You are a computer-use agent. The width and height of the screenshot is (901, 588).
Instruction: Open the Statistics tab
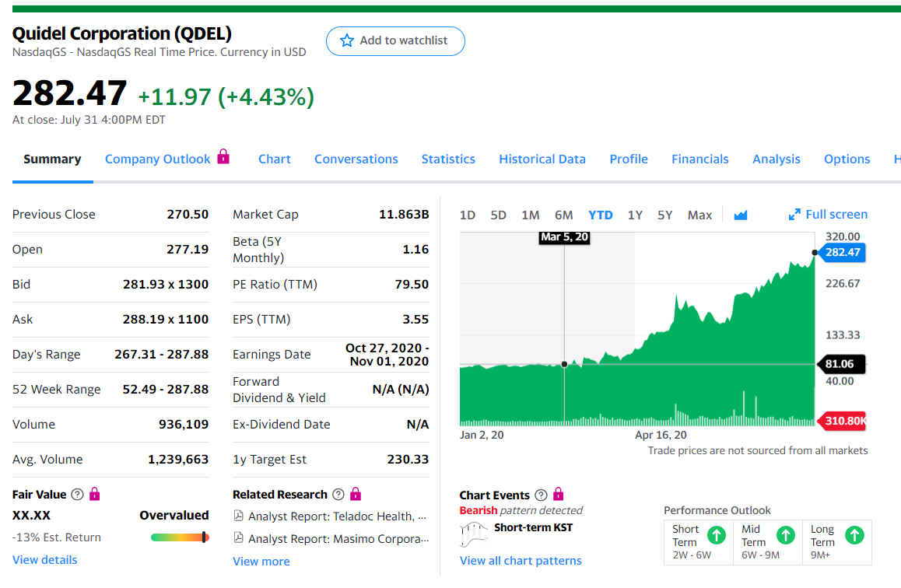448,159
